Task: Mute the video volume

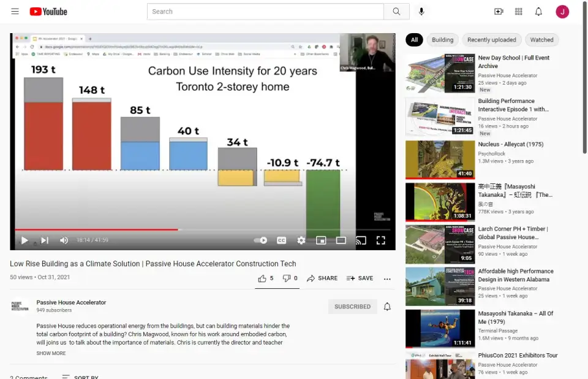Action: click(x=64, y=240)
